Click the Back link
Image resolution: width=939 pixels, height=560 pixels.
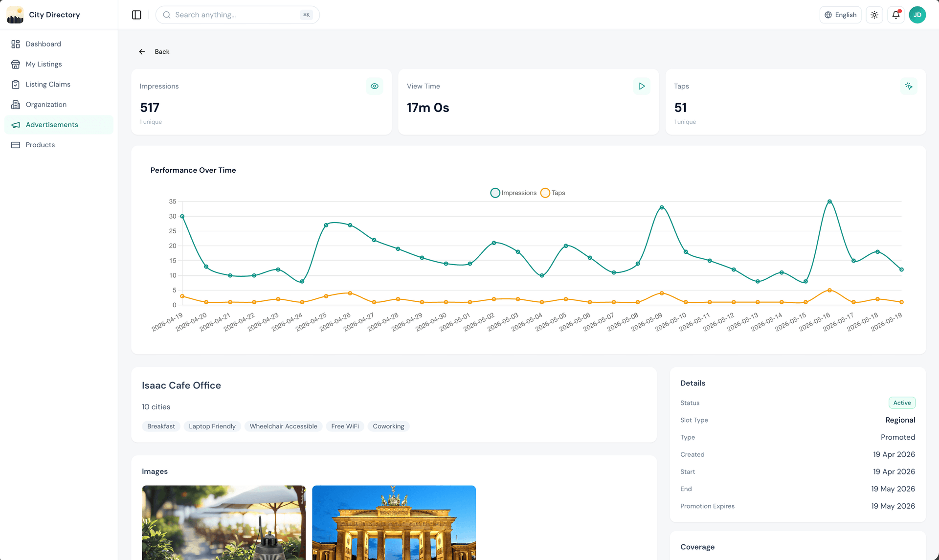(154, 51)
